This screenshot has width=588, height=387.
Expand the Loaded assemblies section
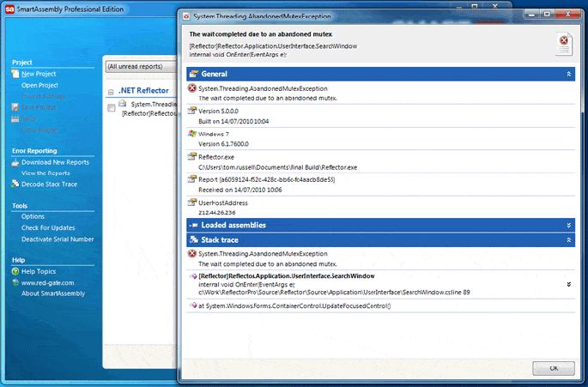pos(568,225)
